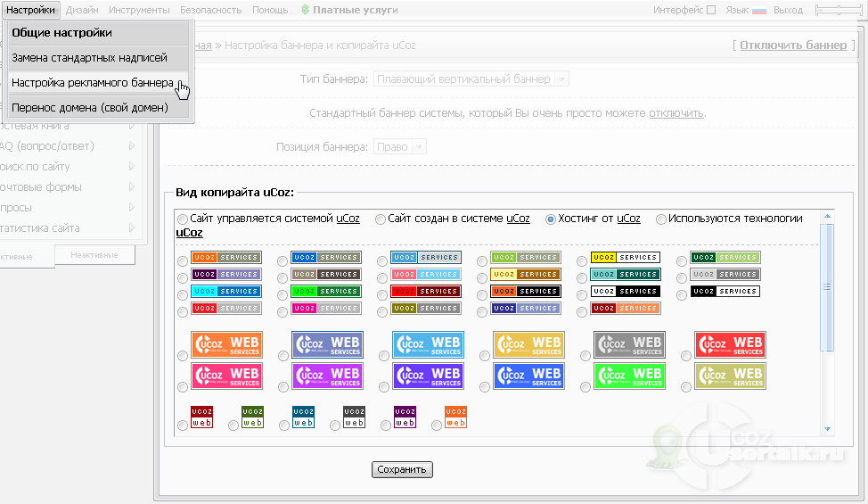Open the 'Тип баннера' dropdown
The width and height of the screenshot is (868, 504).
[471, 79]
